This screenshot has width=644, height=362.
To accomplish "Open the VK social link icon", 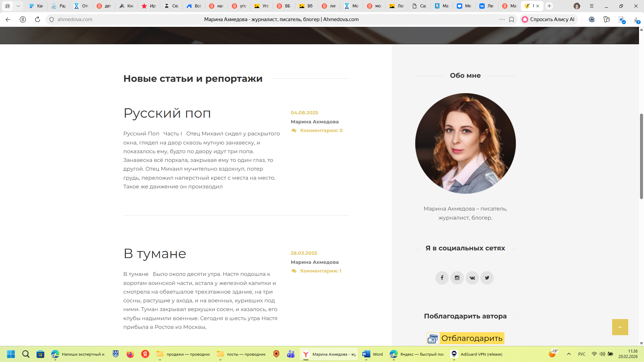I will coord(472,278).
